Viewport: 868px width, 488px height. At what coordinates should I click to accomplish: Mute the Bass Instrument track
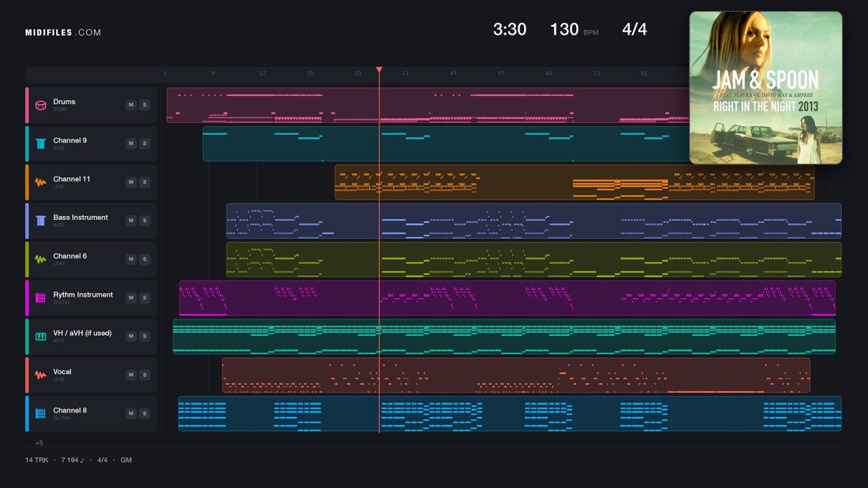click(x=131, y=220)
